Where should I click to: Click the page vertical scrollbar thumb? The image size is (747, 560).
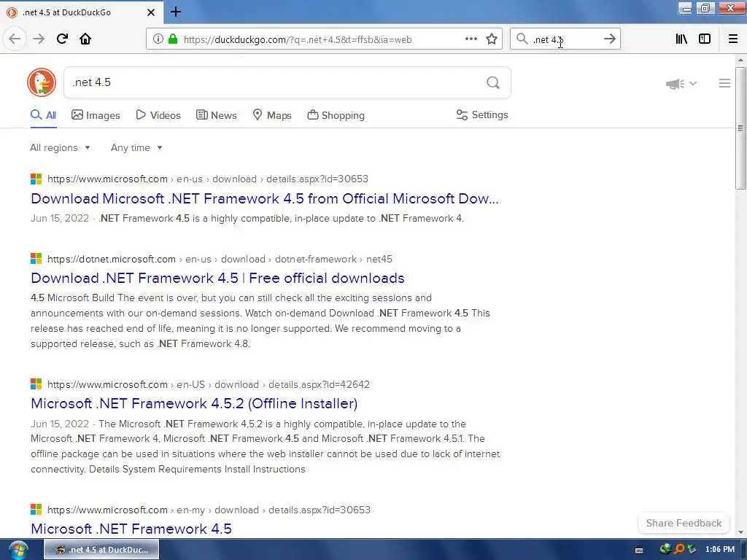pos(740,128)
